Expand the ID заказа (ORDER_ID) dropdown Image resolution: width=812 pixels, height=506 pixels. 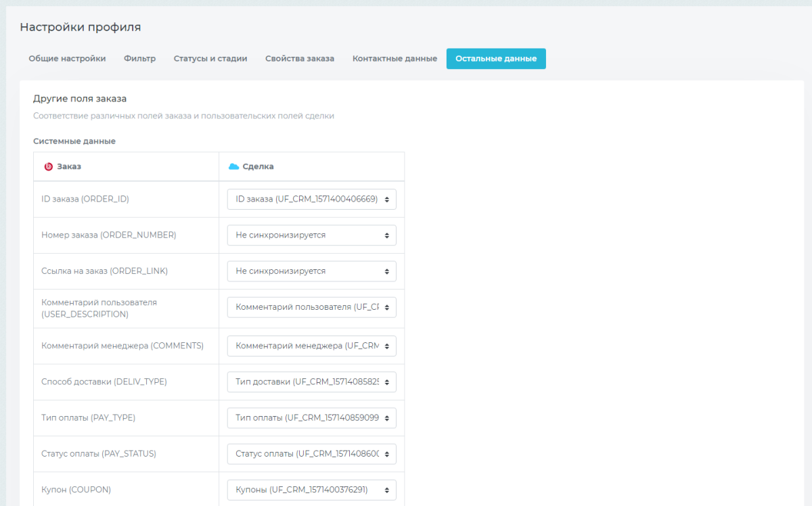point(311,200)
